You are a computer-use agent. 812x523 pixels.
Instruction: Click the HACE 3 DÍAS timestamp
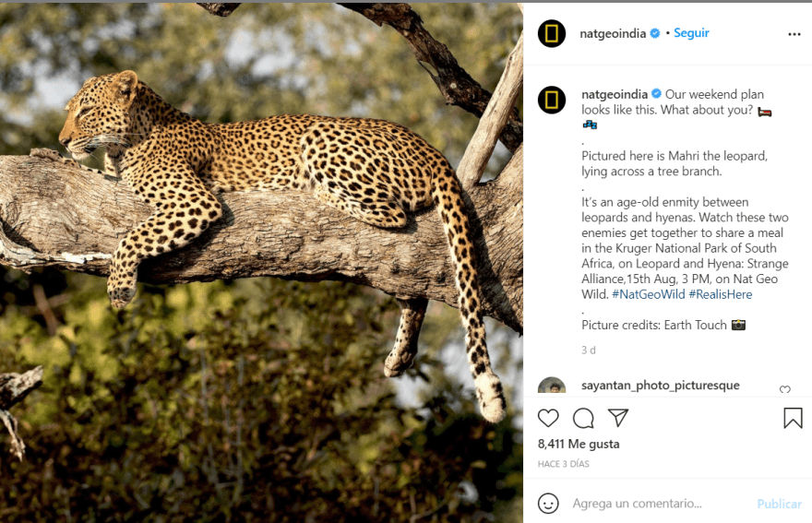[x=563, y=464]
